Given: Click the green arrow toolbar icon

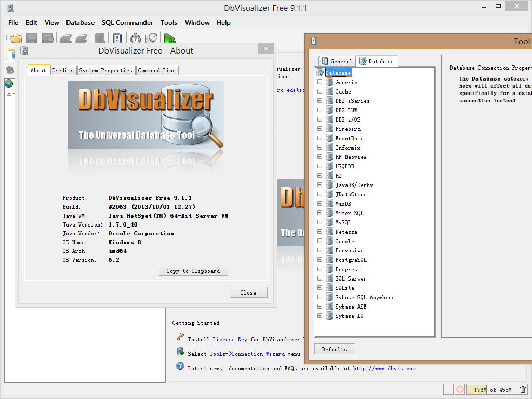Looking at the screenshot, I should tap(169, 38).
